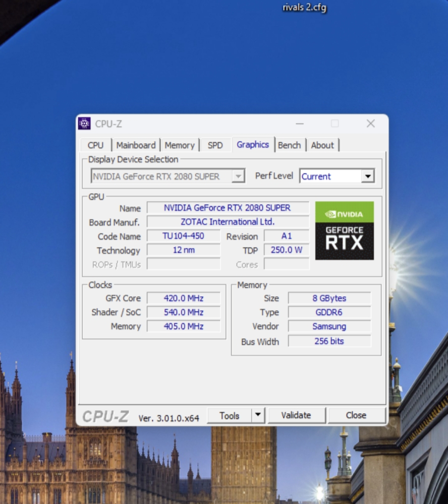Show the About tab
Screen dimensions: 448x504
(322, 145)
